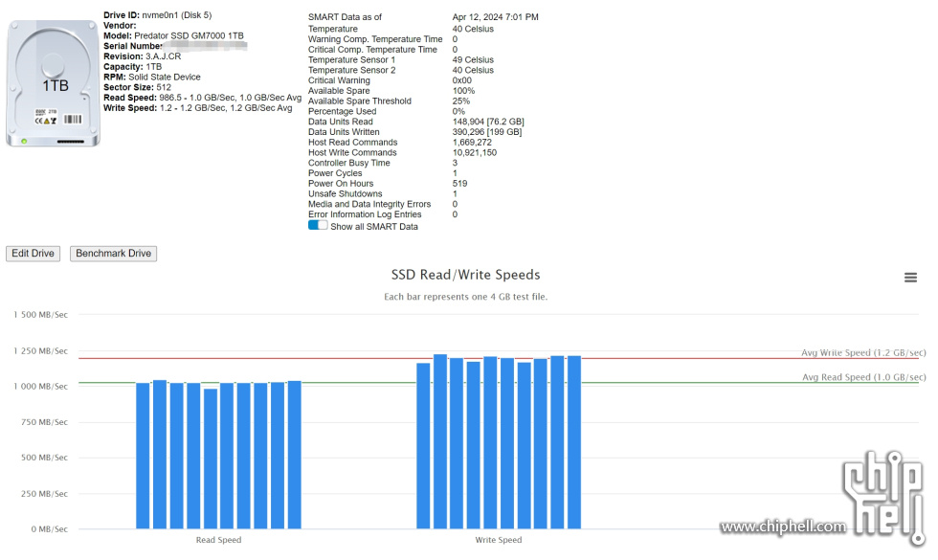Click the Apr 12, 2024 7:01 PM timestamp
This screenshot has height=560, width=938.
(496, 17)
